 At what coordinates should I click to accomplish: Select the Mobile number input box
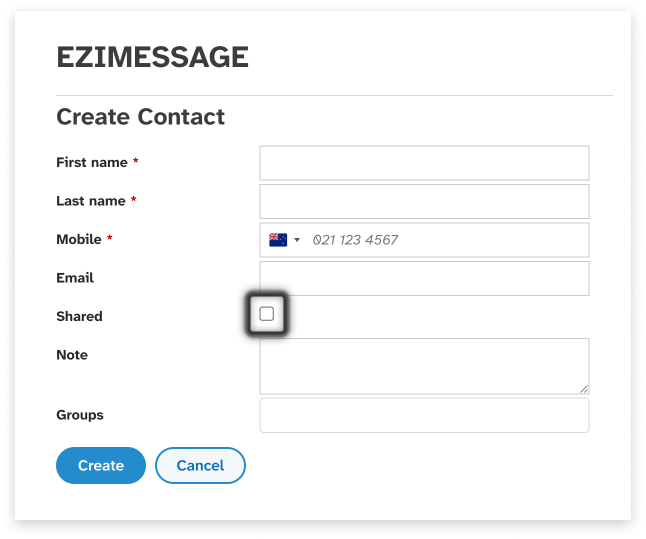(x=445, y=240)
